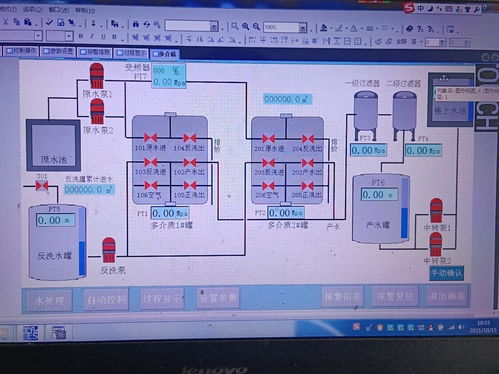Toggle the bold formatting icon
The width and height of the screenshot is (499, 374).
[80, 36]
